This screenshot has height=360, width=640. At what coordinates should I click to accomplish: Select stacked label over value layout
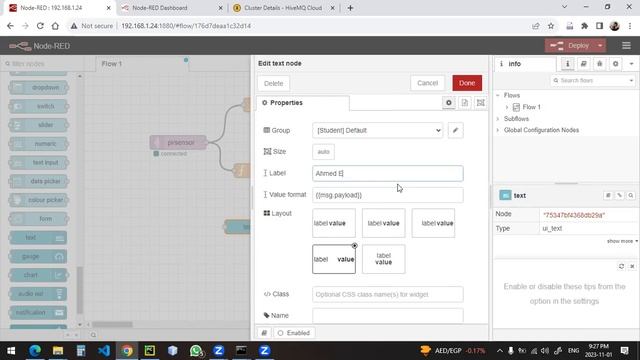384,259
